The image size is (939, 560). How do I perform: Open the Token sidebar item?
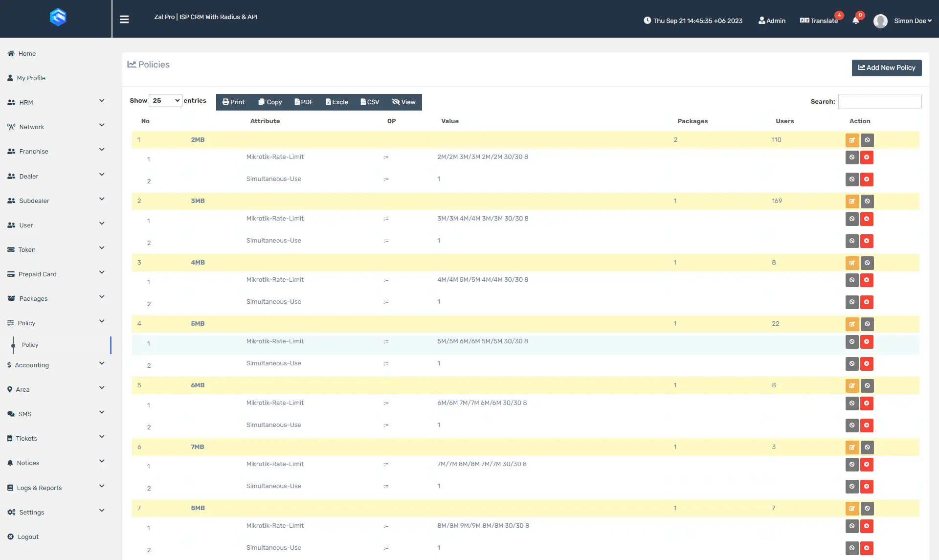(56, 249)
